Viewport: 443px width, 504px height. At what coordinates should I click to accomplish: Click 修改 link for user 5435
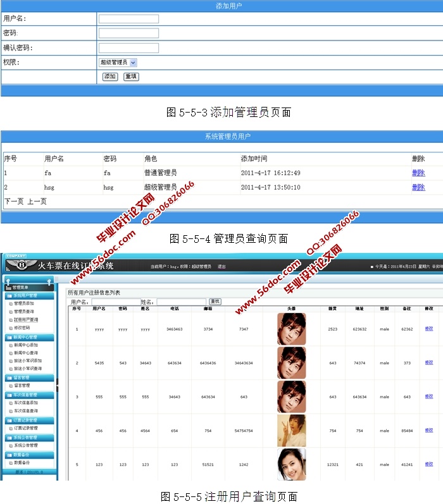(429, 362)
